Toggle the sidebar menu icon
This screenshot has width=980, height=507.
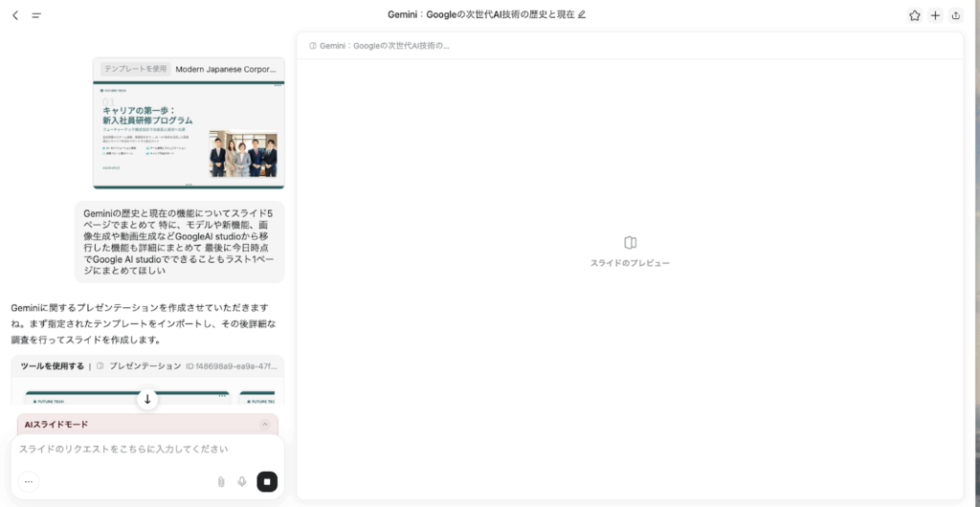tap(36, 15)
